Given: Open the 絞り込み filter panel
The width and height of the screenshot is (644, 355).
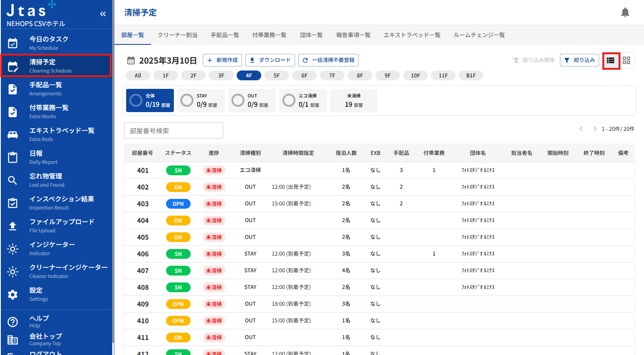Looking at the screenshot, I should [x=580, y=60].
